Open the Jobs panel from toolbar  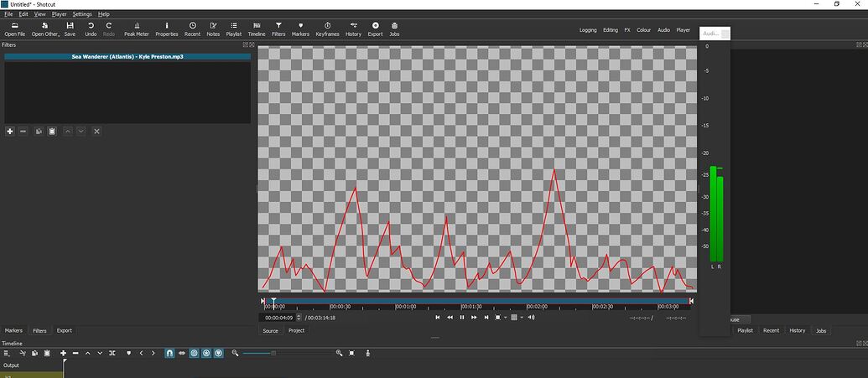coord(394,29)
